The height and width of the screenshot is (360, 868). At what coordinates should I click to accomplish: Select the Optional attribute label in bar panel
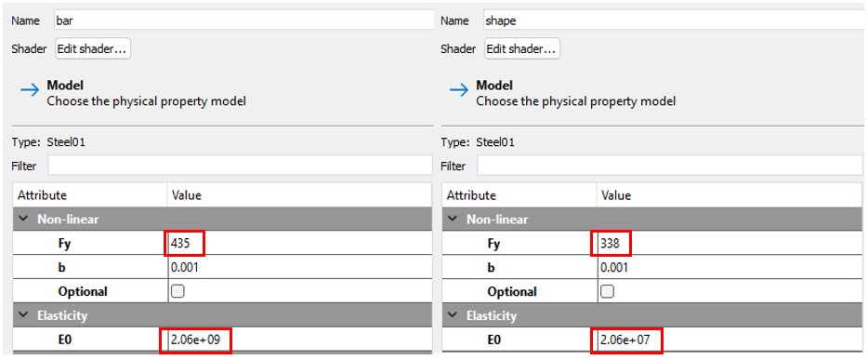pos(83,291)
